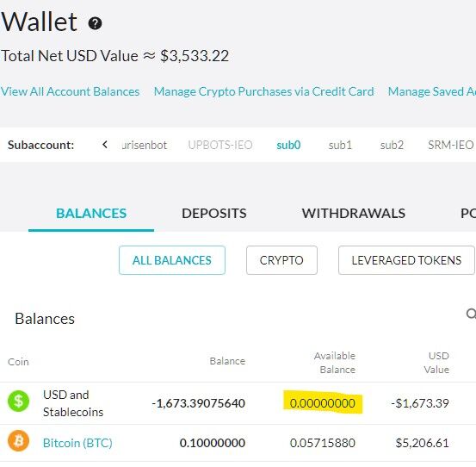Screen dimensions: 476x467
Task: Open the Bitcoin (BTC) coin link
Action: (77, 443)
